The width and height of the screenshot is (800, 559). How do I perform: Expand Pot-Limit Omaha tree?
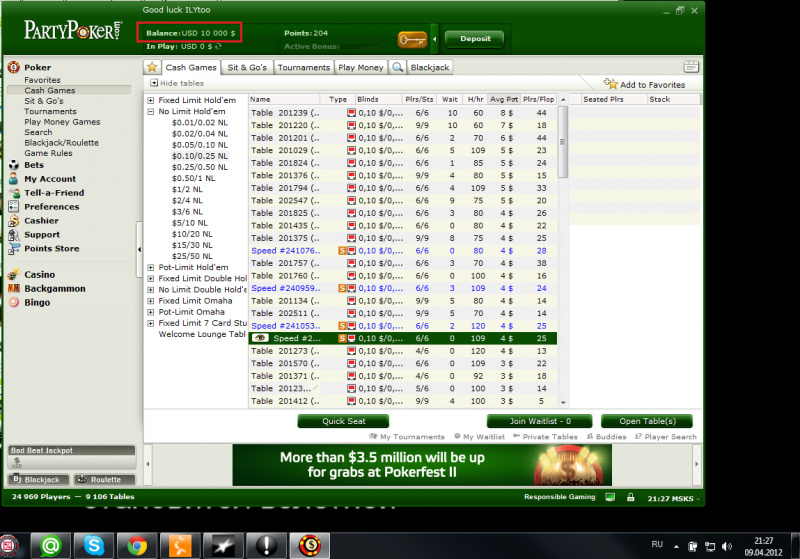[151, 312]
